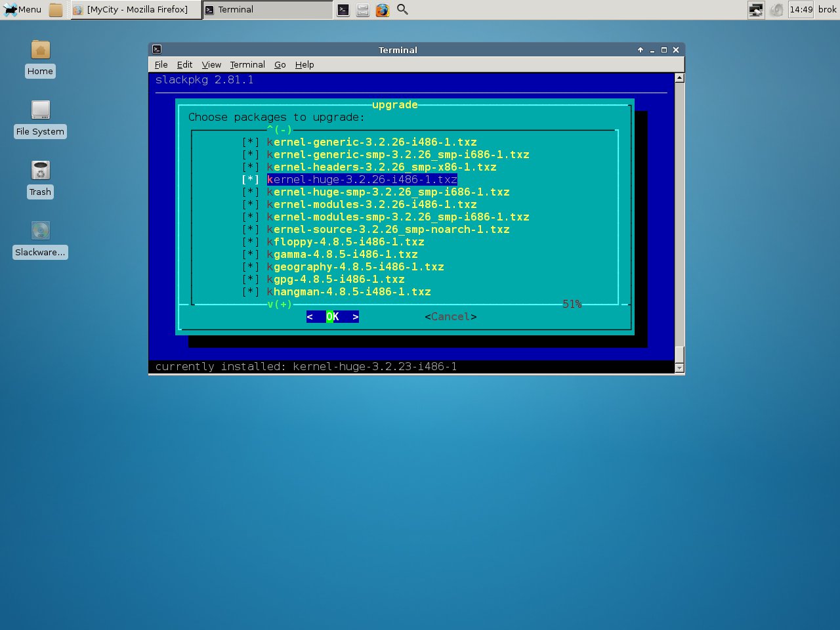Open the Home folder desktop icon
840x630 pixels.
point(40,51)
